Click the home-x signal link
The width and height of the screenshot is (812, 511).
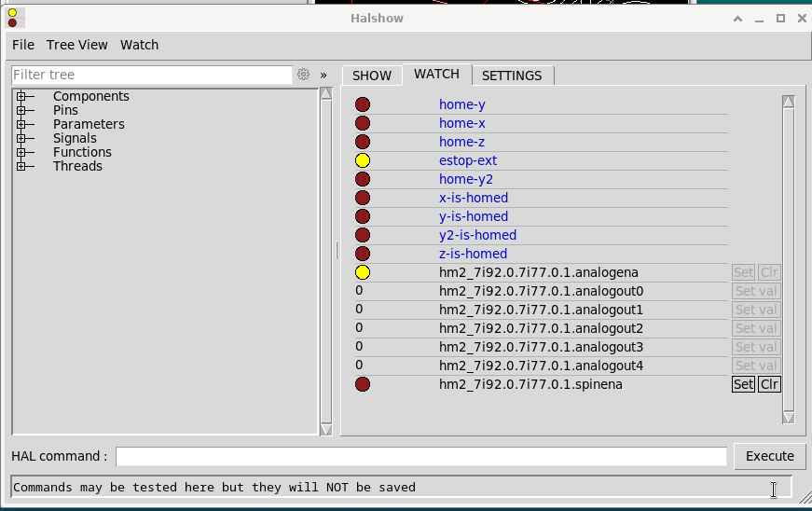(461, 123)
